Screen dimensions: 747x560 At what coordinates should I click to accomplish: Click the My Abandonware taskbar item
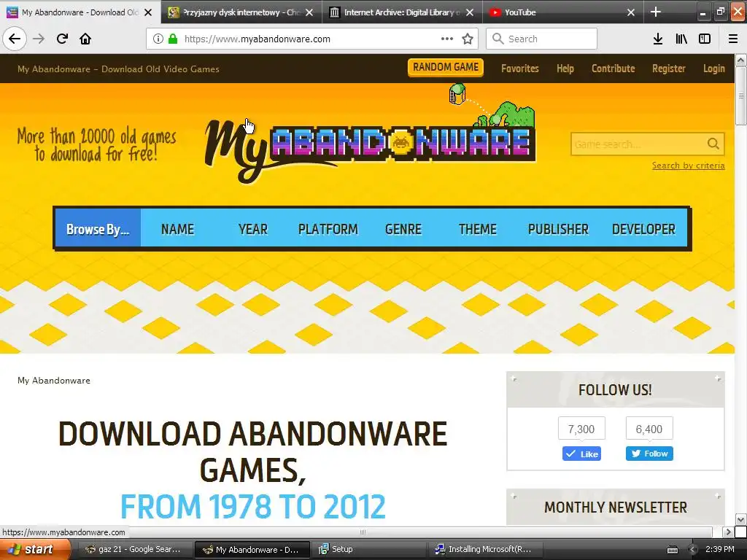coord(252,549)
